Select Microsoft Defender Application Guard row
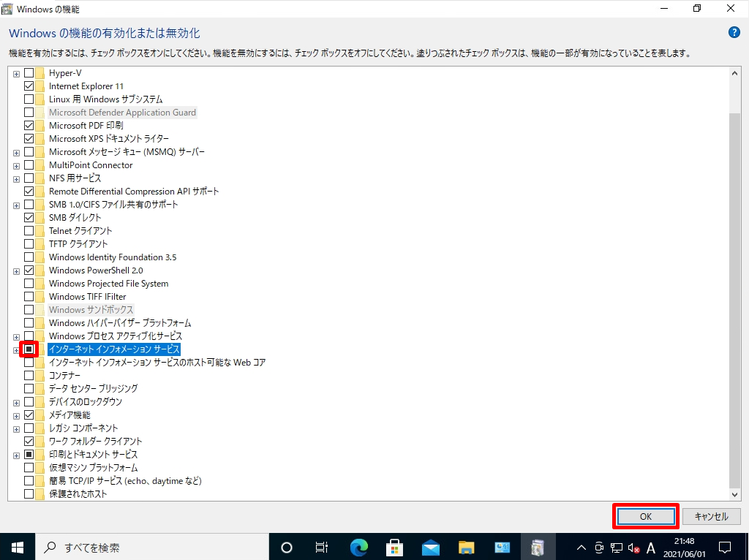This screenshot has height=560, width=749. [x=122, y=112]
